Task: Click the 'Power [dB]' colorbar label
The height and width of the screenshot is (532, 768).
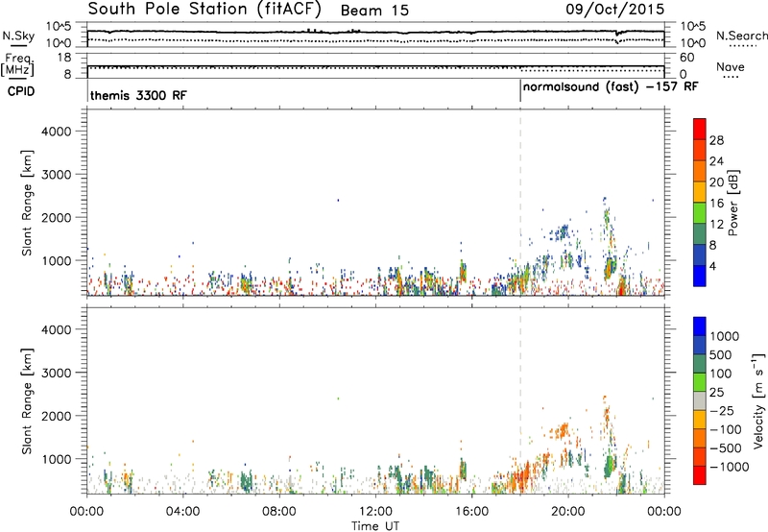Action: coord(733,203)
